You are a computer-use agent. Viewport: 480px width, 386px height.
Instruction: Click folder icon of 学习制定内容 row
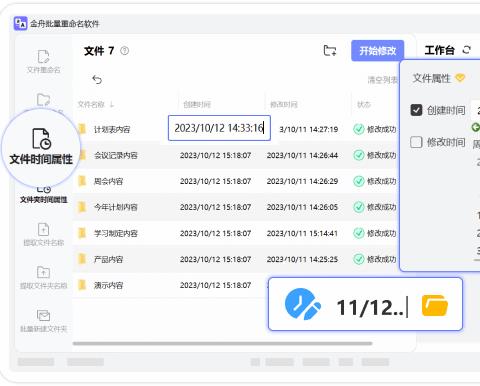point(82,233)
